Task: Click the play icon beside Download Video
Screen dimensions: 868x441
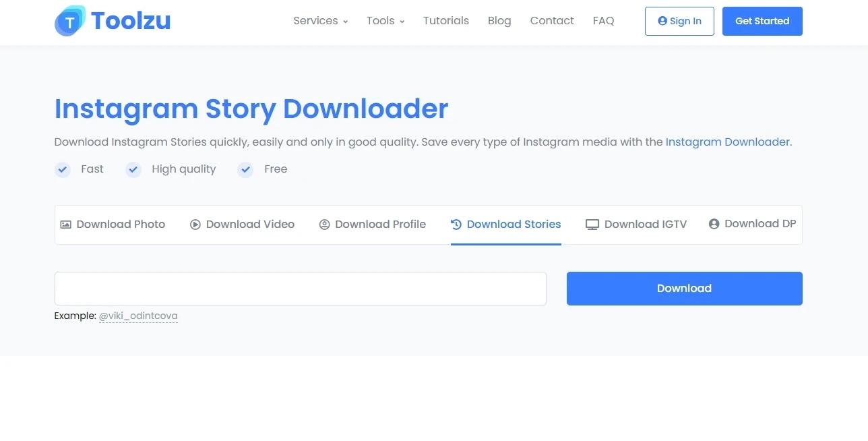Action: (x=195, y=225)
